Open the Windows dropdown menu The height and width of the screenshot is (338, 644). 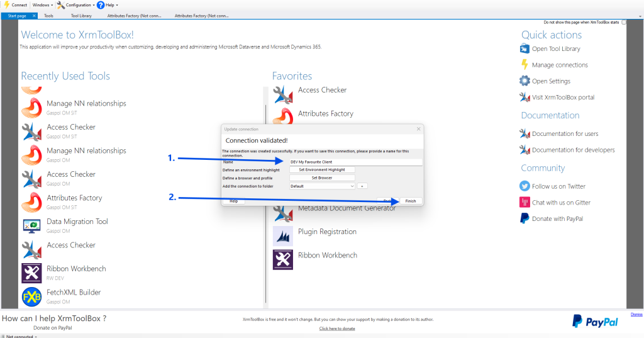(x=43, y=5)
